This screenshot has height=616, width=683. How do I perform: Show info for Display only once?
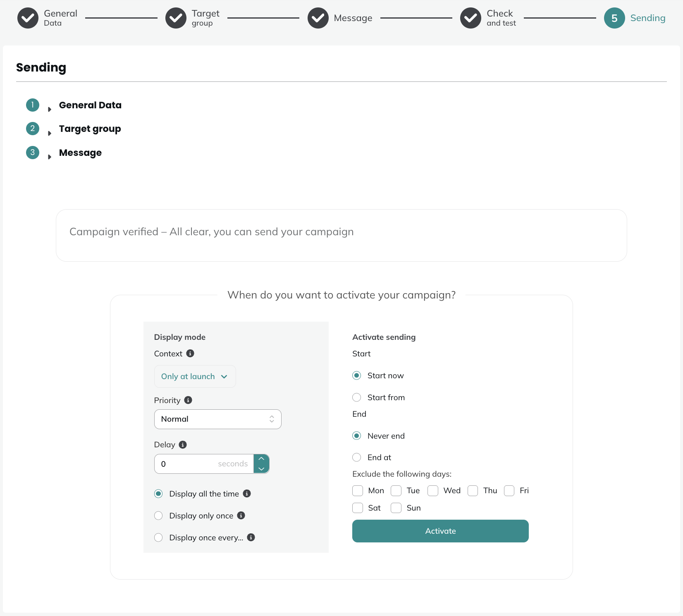(x=241, y=516)
